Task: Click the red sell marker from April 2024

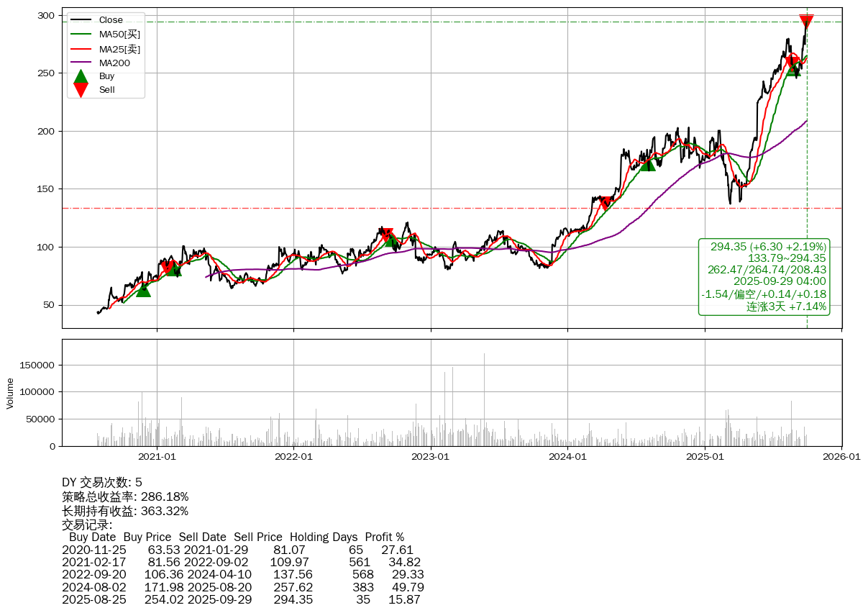Action: click(x=606, y=203)
